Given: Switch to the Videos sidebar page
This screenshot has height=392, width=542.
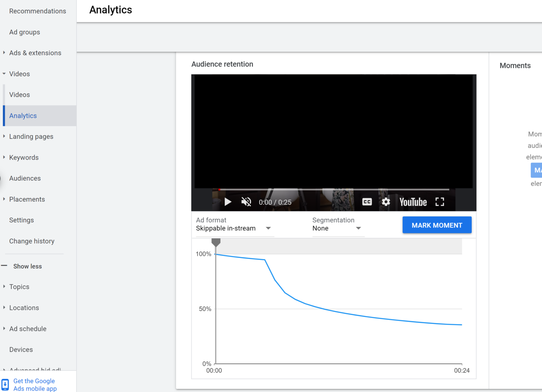Looking at the screenshot, I should 19,94.
